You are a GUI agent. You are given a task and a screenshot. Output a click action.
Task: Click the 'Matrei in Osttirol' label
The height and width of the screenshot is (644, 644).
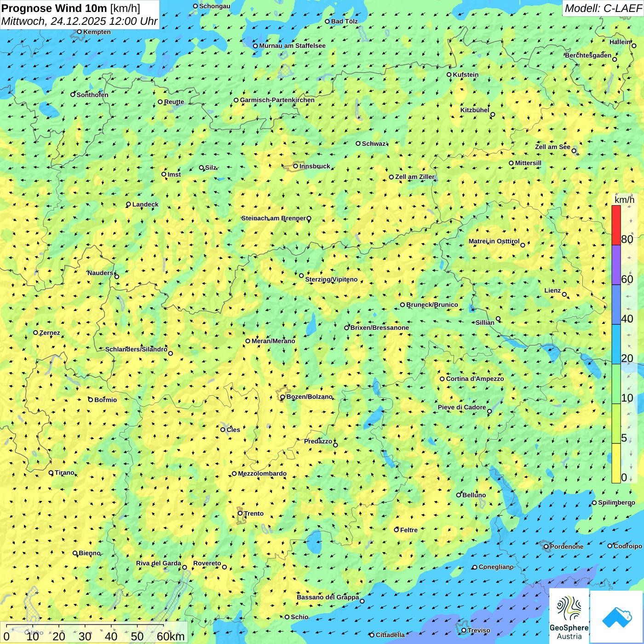coord(494,241)
